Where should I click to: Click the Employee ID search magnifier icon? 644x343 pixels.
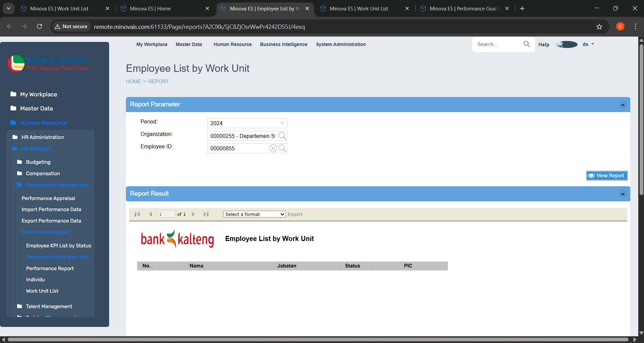click(x=282, y=148)
